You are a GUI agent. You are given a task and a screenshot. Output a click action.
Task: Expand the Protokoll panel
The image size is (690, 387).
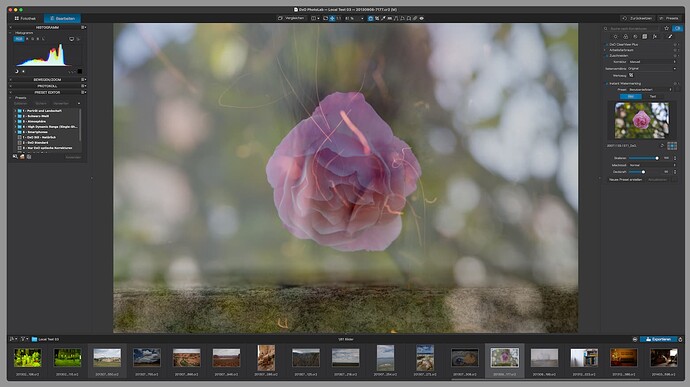pyautogui.click(x=47, y=86)
